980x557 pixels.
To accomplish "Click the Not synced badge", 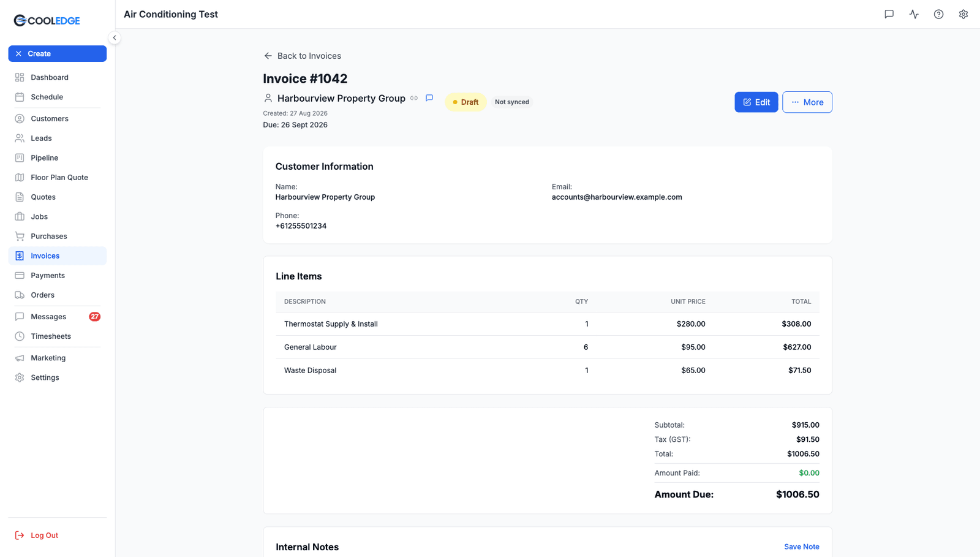I will (x=512, y=102).
